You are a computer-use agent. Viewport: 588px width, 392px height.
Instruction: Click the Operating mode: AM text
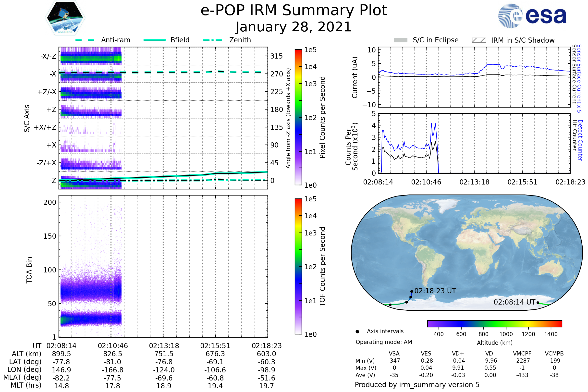tap(384, 342)
